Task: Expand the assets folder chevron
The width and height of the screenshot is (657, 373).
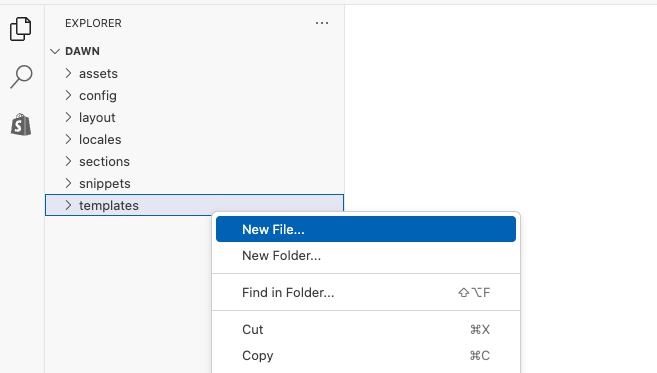Action: [x=69, y=73]
